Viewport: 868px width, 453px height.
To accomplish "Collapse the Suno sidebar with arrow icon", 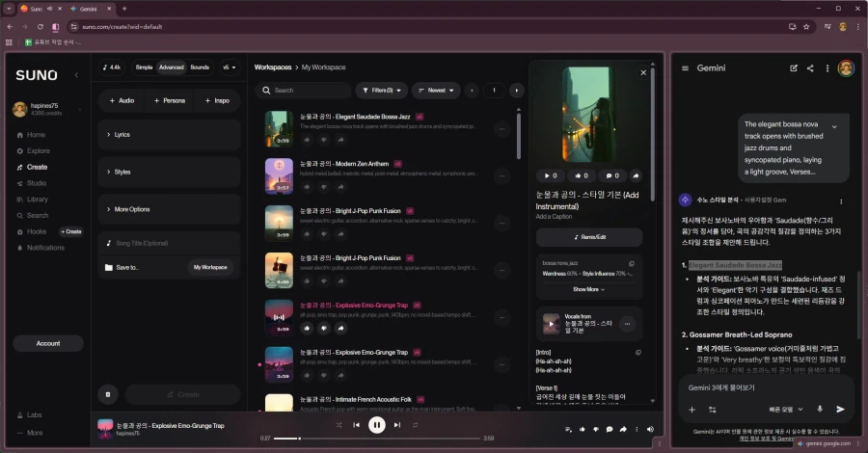I will point(76,75).
